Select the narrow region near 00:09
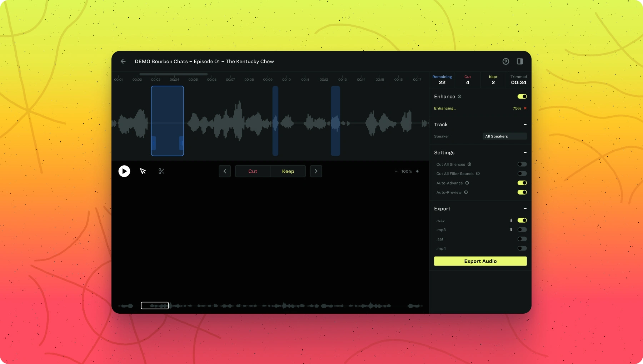The height and width of the screenshot is (364, 643). pos(275,121)
